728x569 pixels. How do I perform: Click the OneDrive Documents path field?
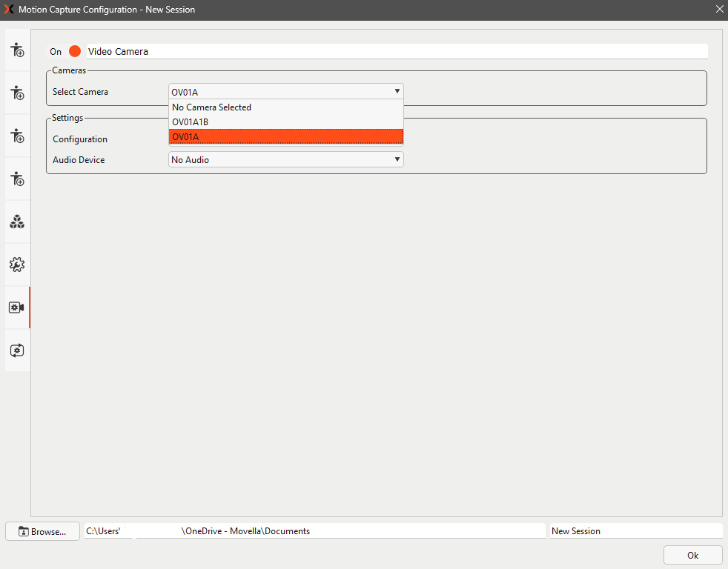click(315, 531)
